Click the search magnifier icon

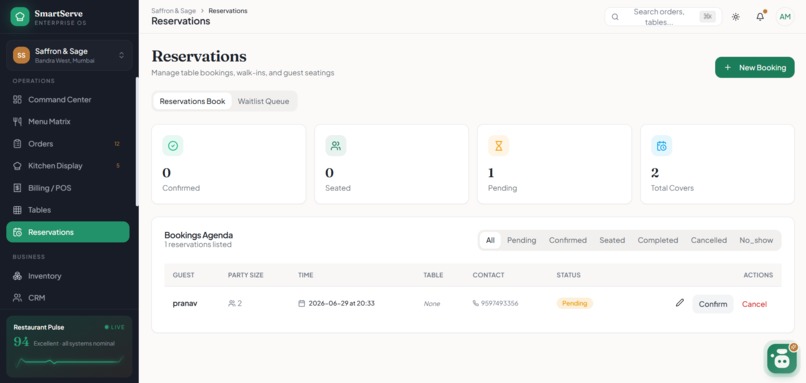pyautogui.click(x=615, y=17)
